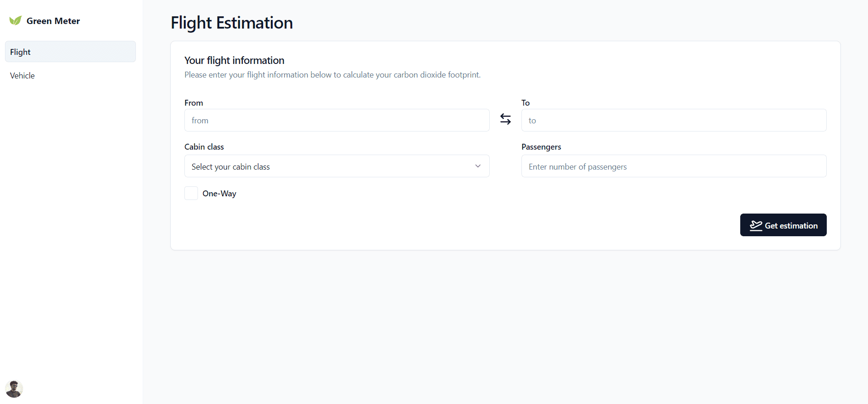This screenshot has height=404, width=868.
Task: Click the user avatar at the bottom left
Action: tap(14, 389)
